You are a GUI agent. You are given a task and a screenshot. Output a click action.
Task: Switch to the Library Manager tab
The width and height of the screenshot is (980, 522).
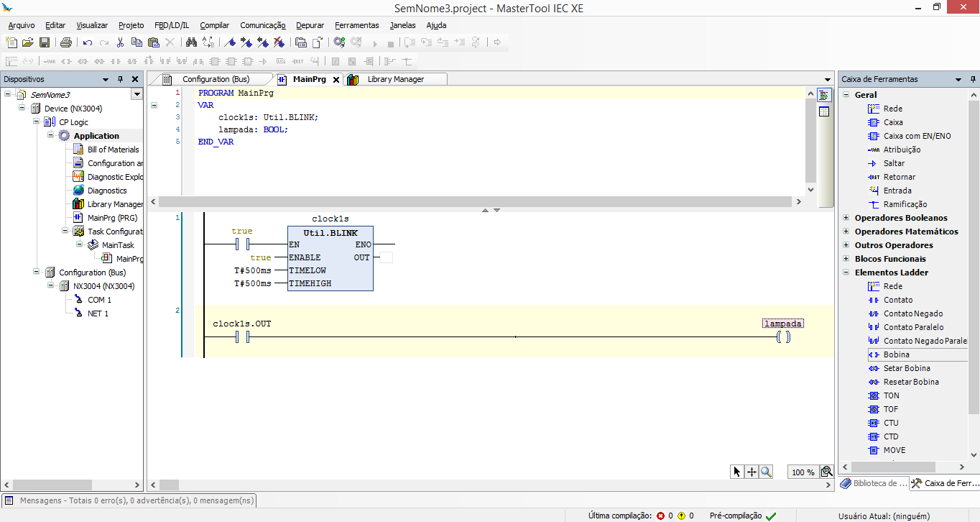pos(395,79)
